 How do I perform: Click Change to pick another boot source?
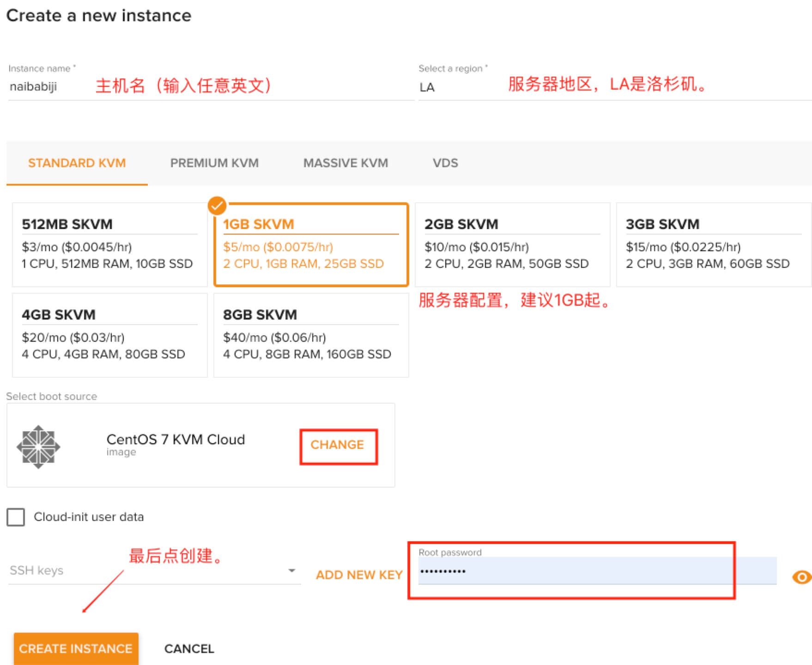337,445
